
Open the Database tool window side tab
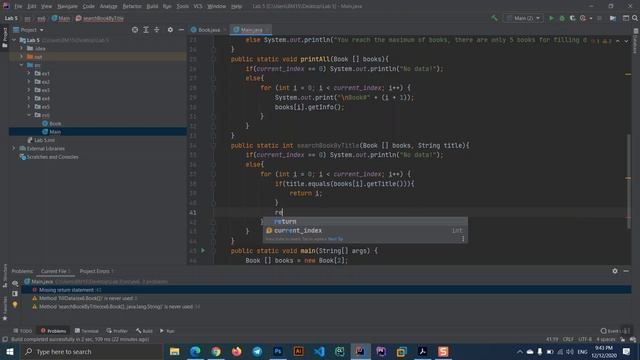(636, 42)
